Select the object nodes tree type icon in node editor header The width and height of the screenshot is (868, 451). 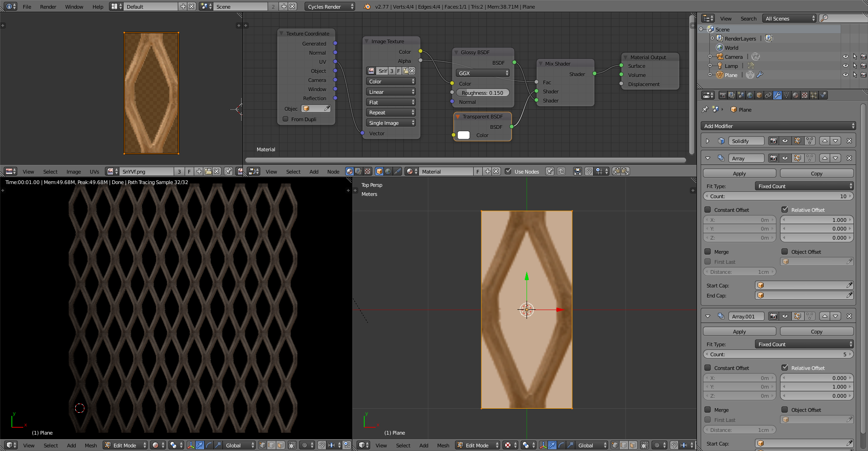click(379, 171)
